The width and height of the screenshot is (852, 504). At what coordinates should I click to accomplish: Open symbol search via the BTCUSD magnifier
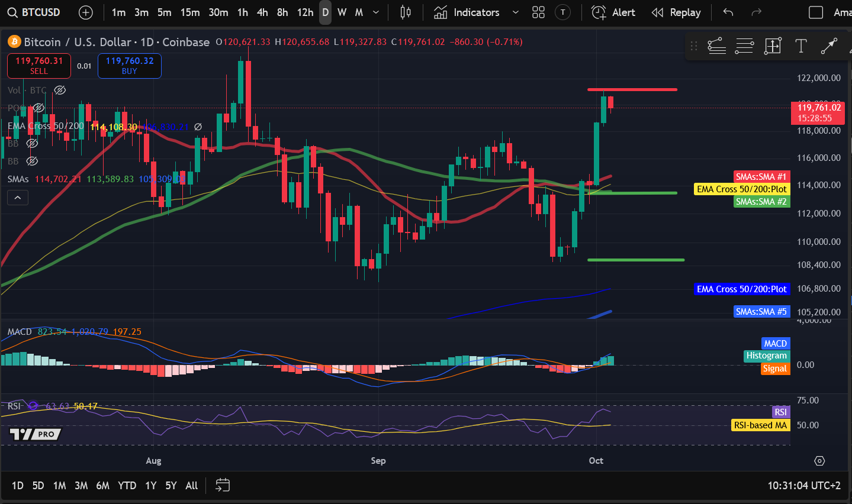point(12,12)
